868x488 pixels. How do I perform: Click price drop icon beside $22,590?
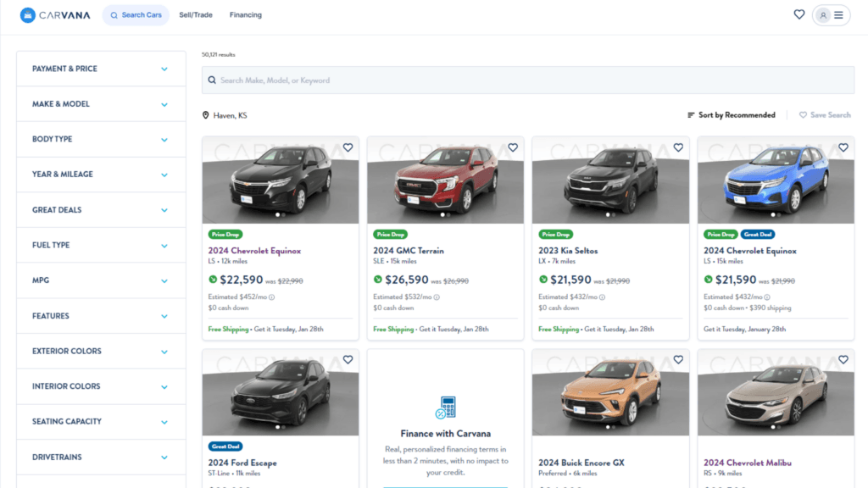coord(213,280)
